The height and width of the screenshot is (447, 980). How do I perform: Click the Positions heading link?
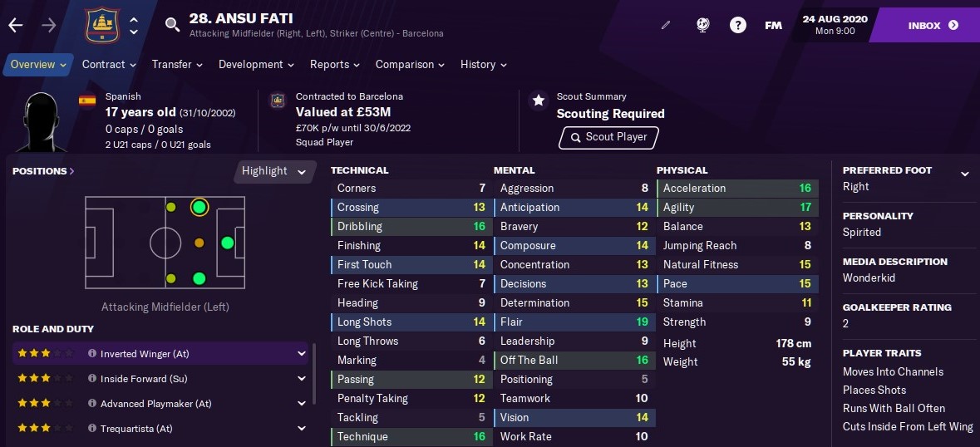43,171
